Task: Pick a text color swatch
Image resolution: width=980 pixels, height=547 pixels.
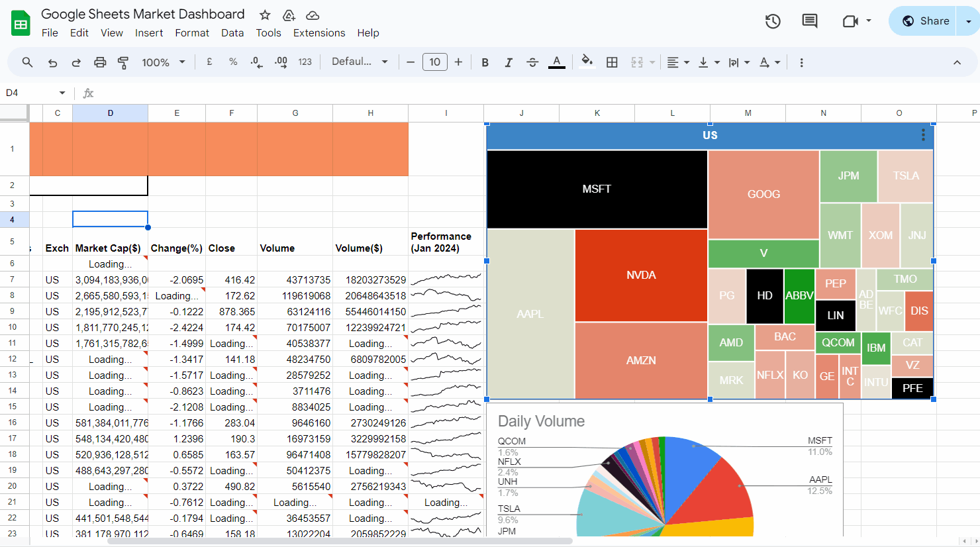Action: [x=556, y=62]
